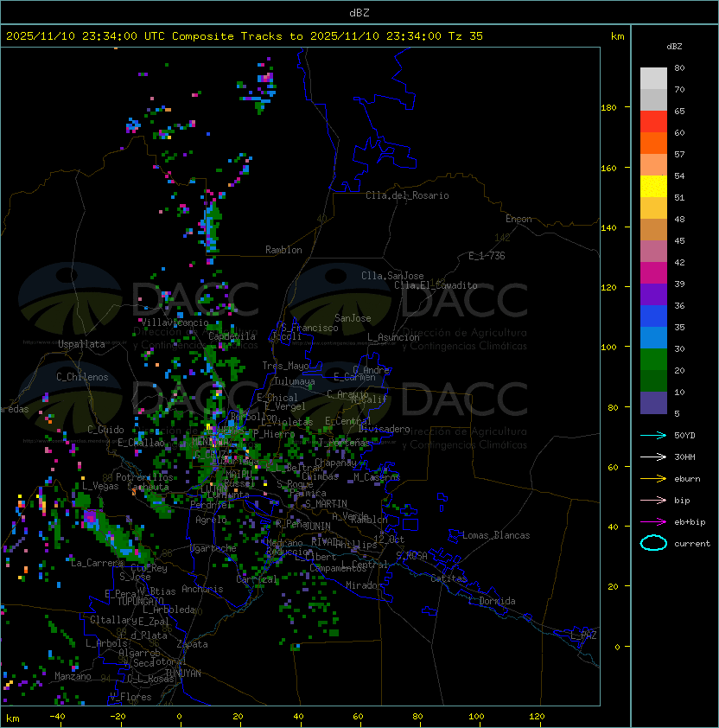Click the '30HM' legend label

pyautogui.click(x=684, y=457)
